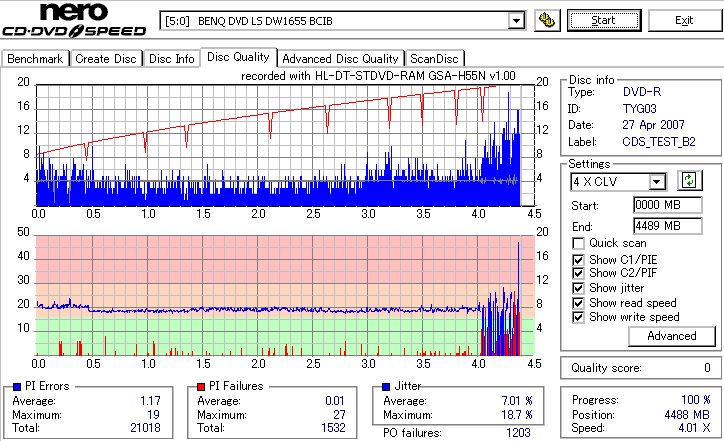Click the Quality score value 0

click(x=707, y=368)
